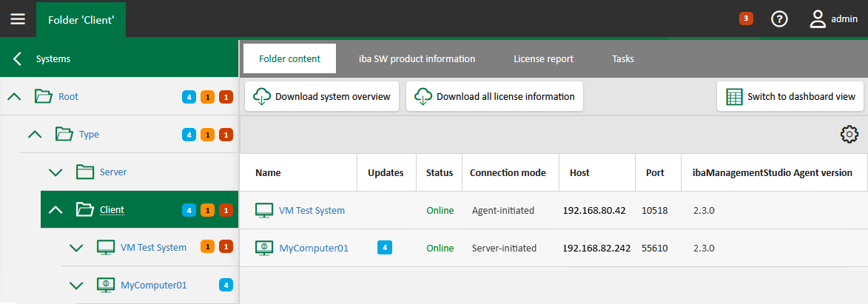The width and height of the screenshot is (868, 304).
Task: Go back using the Systems arrow
Action: pos(18,58)
